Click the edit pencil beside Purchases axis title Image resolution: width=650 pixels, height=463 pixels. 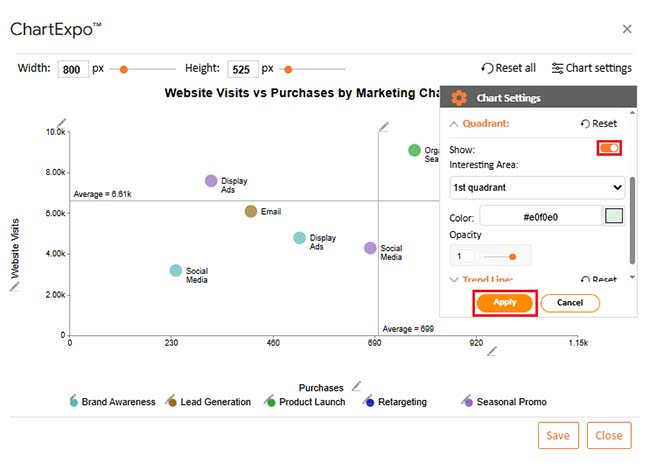(x=356, y=384)
